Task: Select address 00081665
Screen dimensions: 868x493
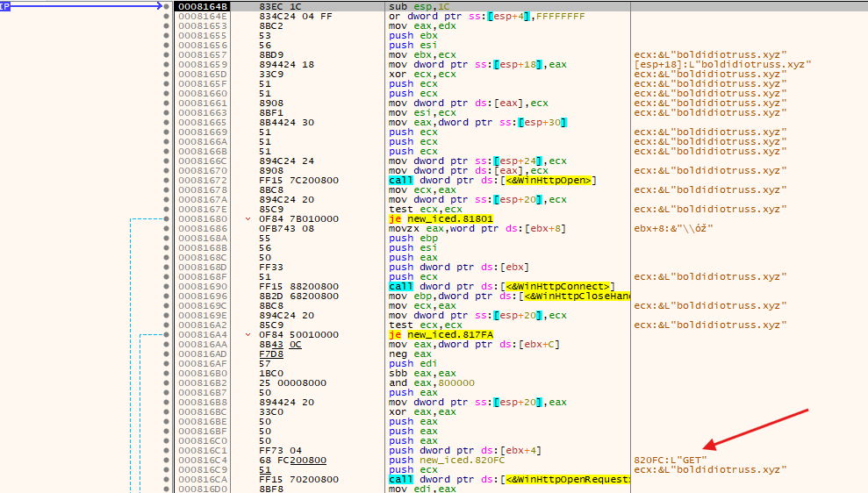Action: [203, 122]
